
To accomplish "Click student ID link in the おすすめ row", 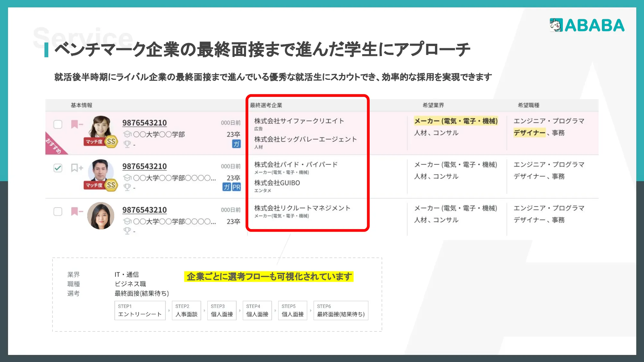I will click(x=145, y=123).
